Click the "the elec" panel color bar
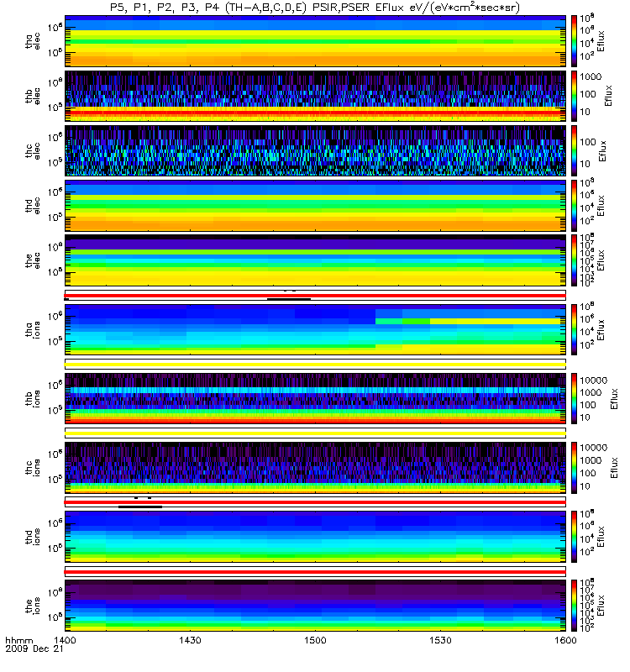The height and width of the screenshot is (672, 630). pos(574,260)
